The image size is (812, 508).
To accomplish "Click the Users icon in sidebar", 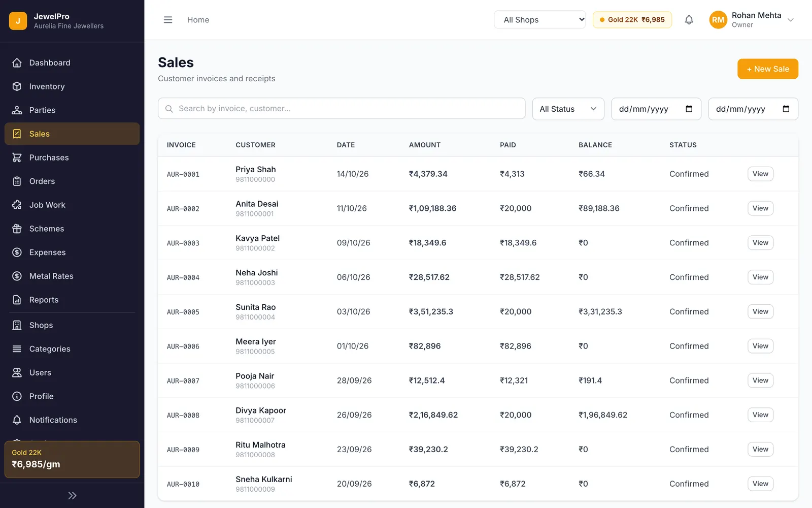I will [x=17, y=373].
